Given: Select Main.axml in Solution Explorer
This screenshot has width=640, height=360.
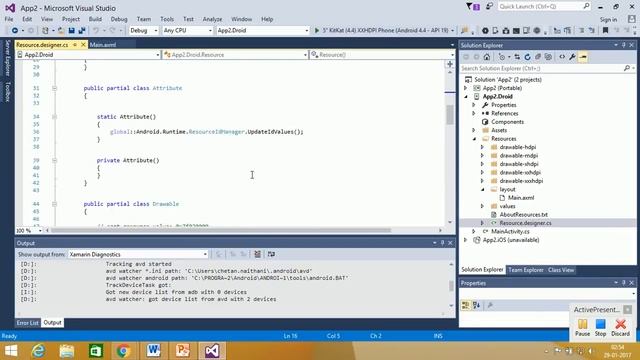Looking at the screenshot, I should point(521,198).
